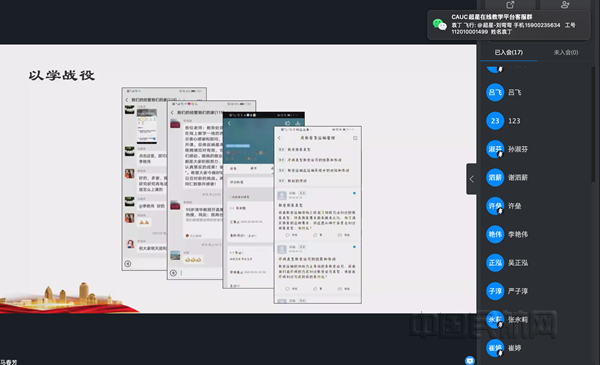
Task: Click 吕飞's avatar in participant list
Action: [x=495, y=92]
